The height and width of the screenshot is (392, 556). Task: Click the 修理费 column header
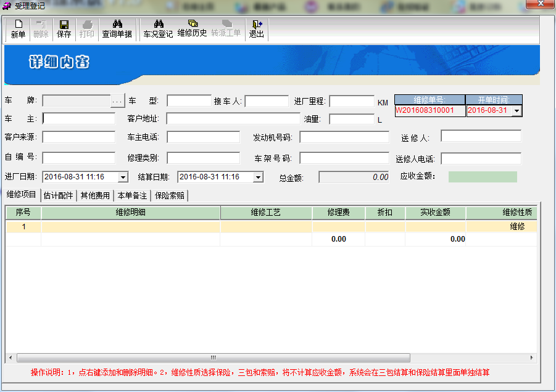(x=339, y=213)
